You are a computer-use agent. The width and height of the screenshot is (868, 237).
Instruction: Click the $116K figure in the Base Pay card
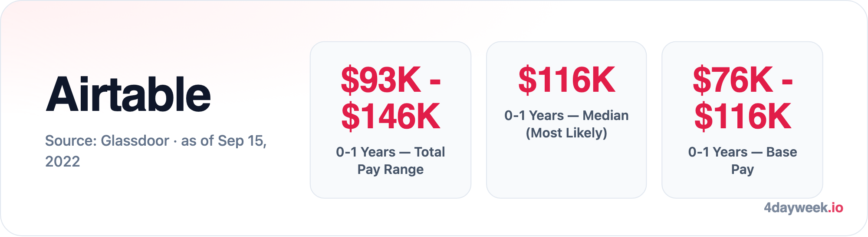tap(743, 117)
